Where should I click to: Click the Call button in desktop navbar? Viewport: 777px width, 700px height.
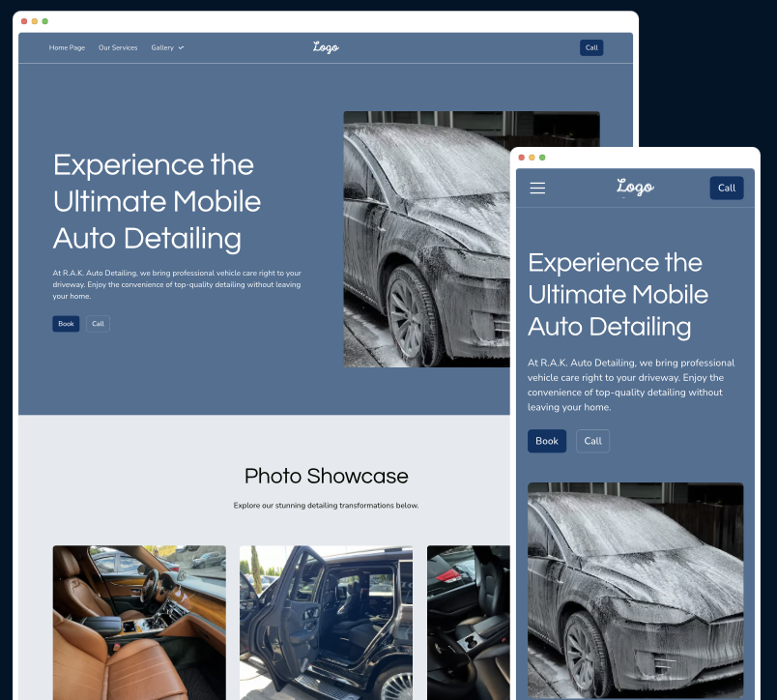591,47
